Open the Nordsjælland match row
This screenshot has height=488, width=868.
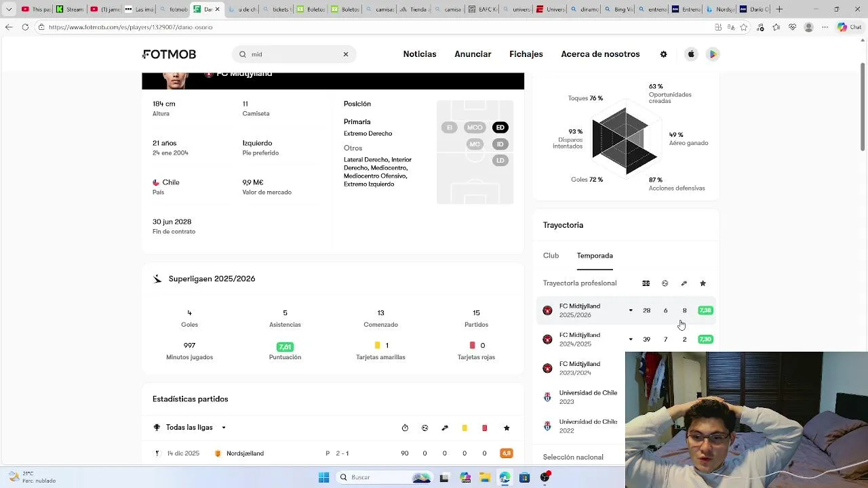click(333, 453)
